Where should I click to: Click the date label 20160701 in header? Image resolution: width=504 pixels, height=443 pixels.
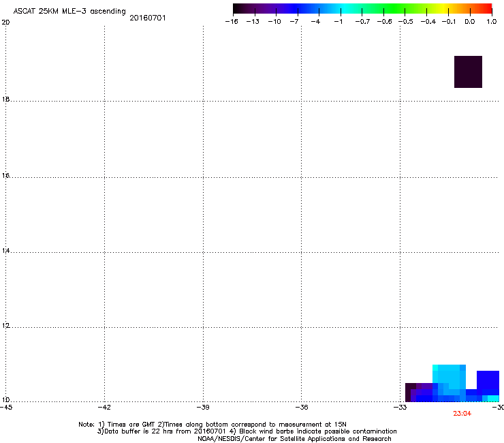click(148, 18)
